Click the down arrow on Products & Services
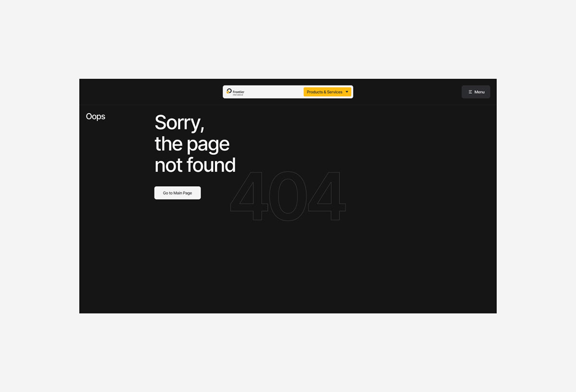Screen dimensions: 576x392 (347, 92)
